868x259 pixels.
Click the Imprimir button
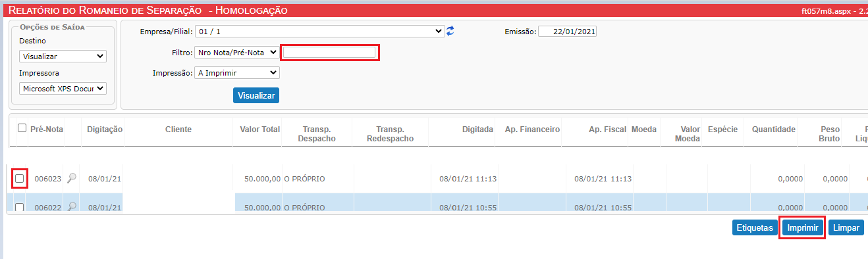coord(802,228)
